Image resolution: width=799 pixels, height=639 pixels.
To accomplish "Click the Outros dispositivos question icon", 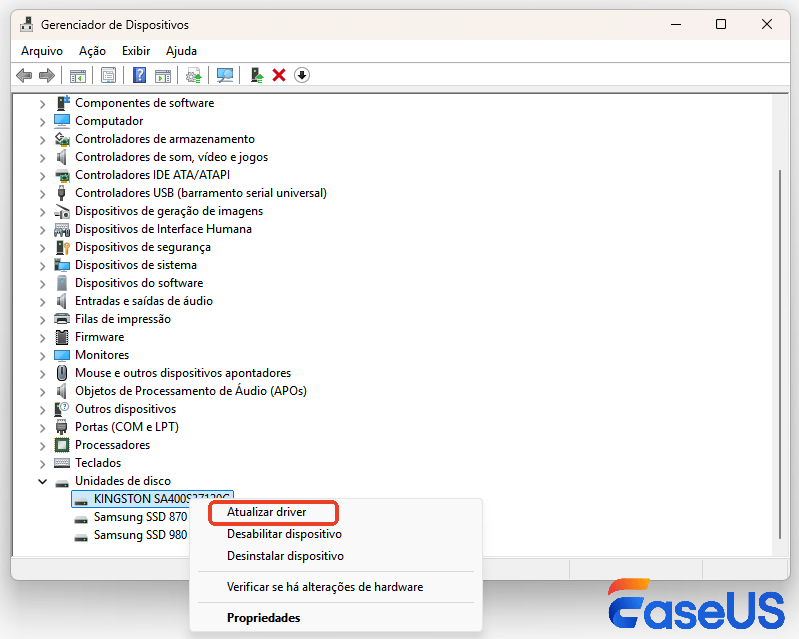I will point(62,409).
